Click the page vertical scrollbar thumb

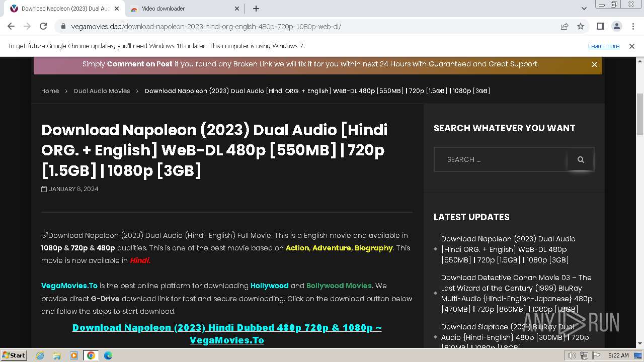(640, 115)
